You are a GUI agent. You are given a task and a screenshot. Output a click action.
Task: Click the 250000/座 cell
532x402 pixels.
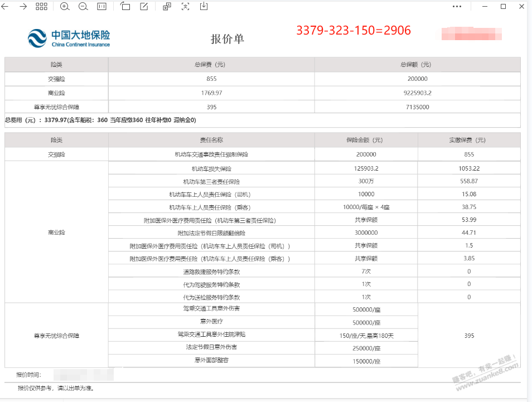(x=366, y=348)
